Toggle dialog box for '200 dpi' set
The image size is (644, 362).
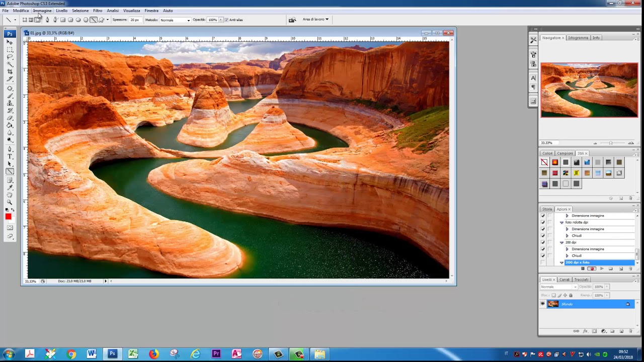tap(550, 242)
